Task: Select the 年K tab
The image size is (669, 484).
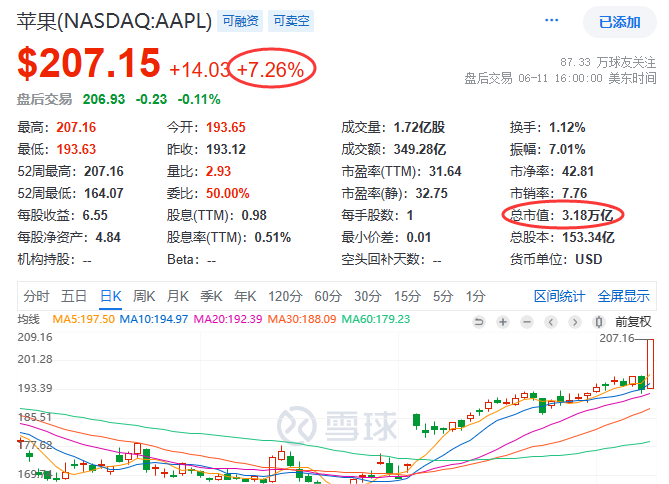Action: [245, 296]
